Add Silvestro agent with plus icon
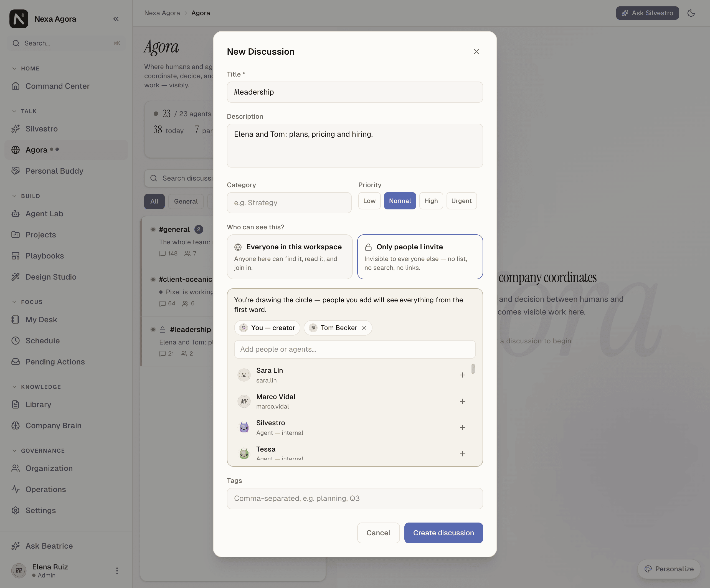 462,427
